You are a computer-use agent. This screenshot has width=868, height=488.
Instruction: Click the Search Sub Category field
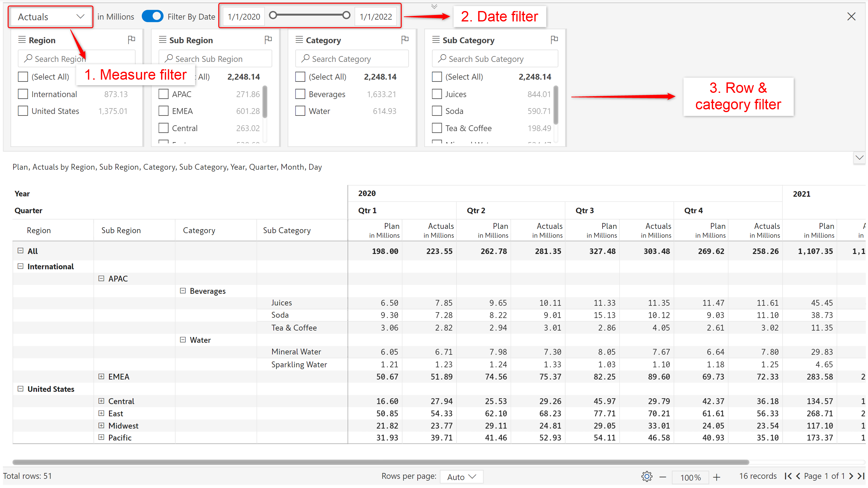pyautogui.click(x=495, y=59)
